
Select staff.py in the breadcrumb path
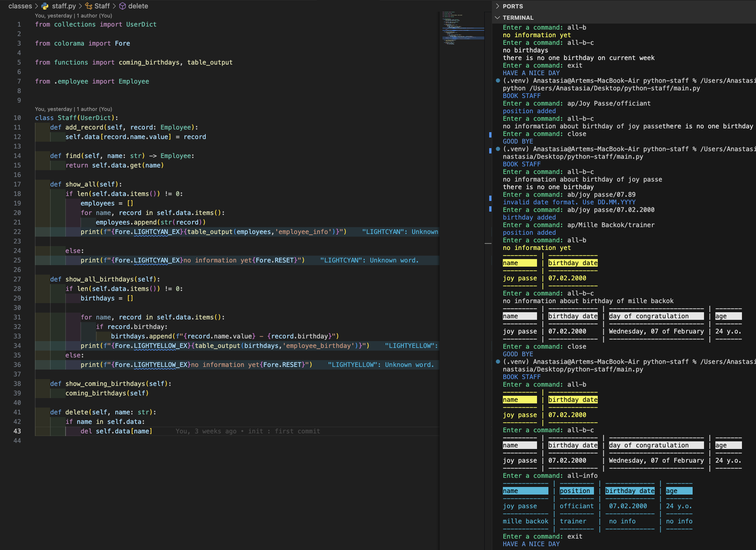[x=64, y=6]
